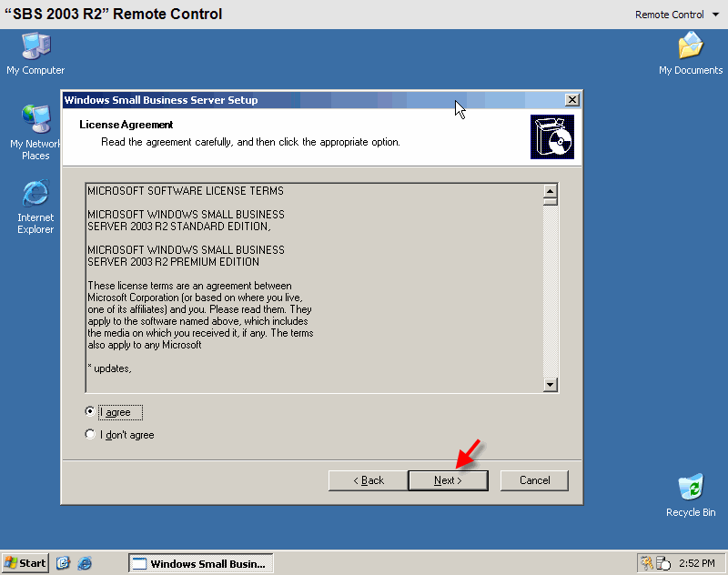
Task: Click "also apply to any Microsoft" line
Action: pyautogui.click(x=145, y=345)
